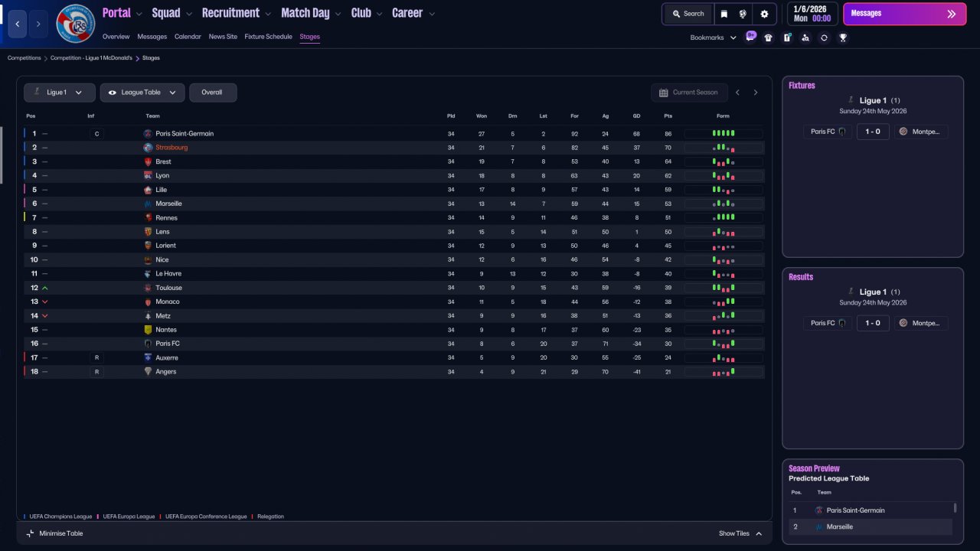
Task: Switch to the News Site tab
Action: pos(223,37)
